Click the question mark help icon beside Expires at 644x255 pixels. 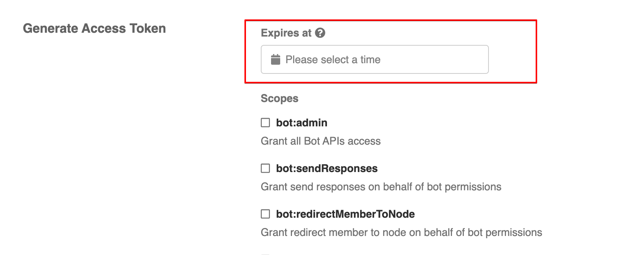pos(320,33)
